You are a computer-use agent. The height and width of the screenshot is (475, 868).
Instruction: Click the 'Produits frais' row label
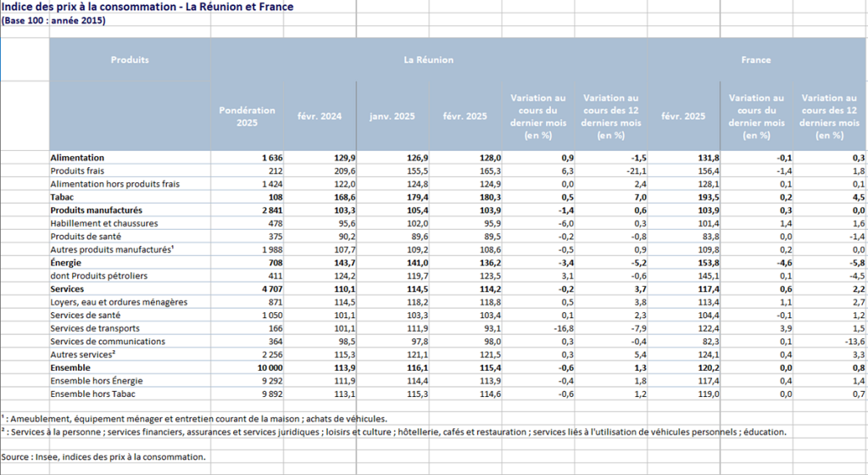coord(77,171)
